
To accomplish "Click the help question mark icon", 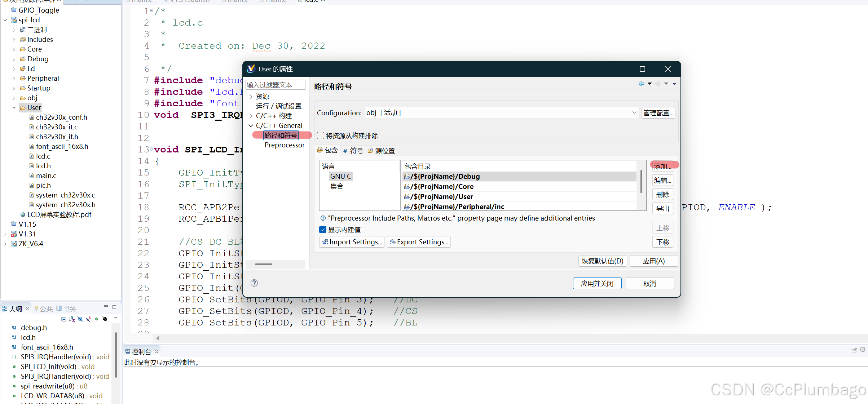I will point(254,283).
